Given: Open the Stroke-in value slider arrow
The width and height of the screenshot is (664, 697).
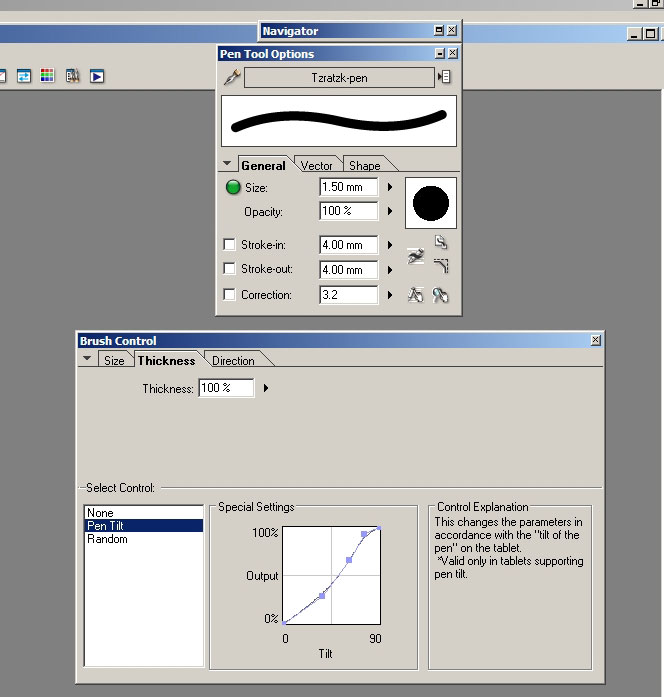Looking at the screenshot, I should pos(390,245).
